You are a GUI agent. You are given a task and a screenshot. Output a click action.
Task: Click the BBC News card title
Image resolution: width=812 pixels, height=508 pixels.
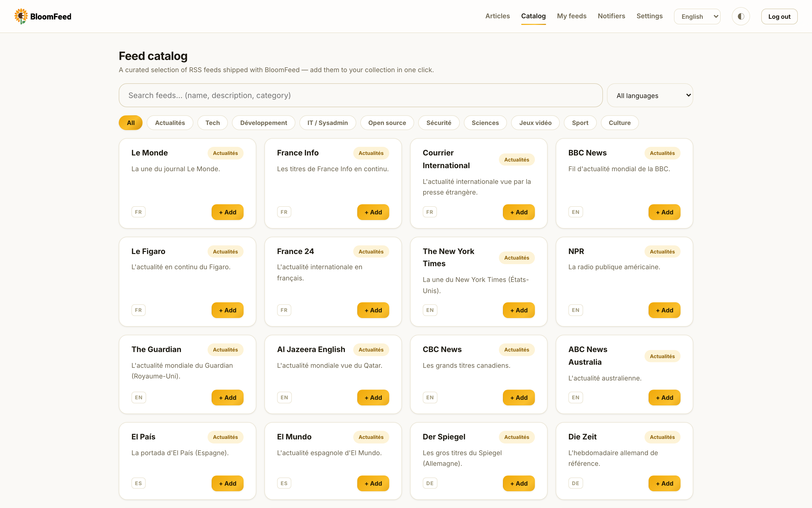click(x=587, y=153)
